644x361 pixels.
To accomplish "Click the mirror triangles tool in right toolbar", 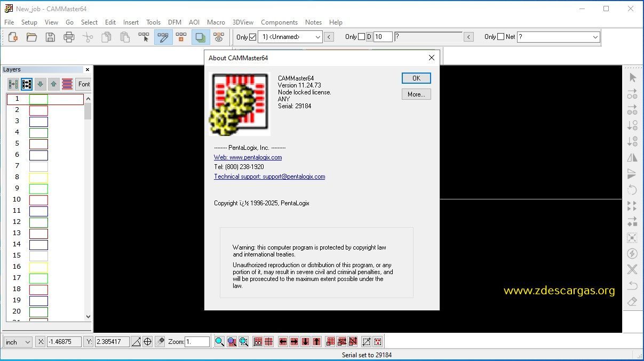I will click(x=632, y=157).
